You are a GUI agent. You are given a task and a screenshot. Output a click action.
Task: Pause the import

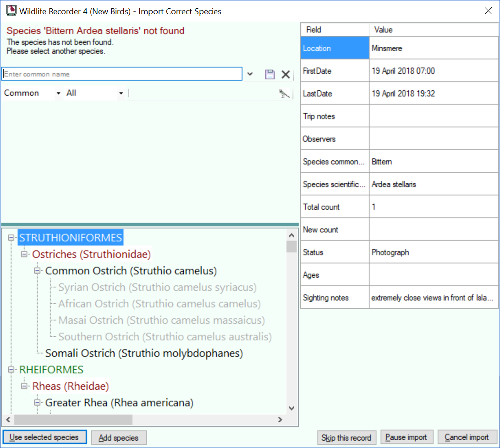pyautogui.click(x=407, y=437)
